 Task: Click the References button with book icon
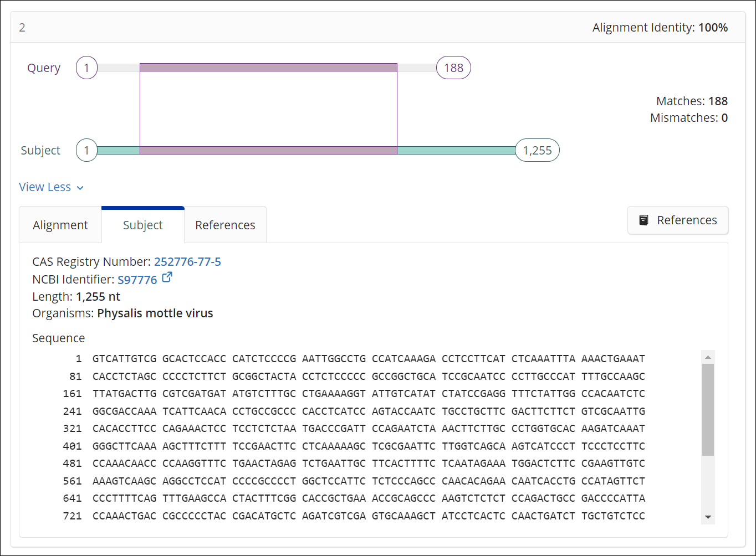(678, 220)
